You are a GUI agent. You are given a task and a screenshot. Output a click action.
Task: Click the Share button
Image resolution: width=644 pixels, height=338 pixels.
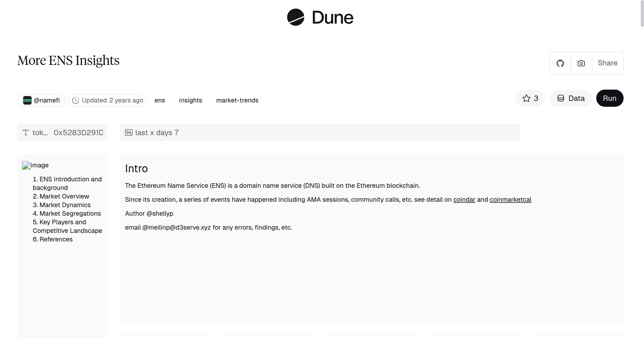608,63
